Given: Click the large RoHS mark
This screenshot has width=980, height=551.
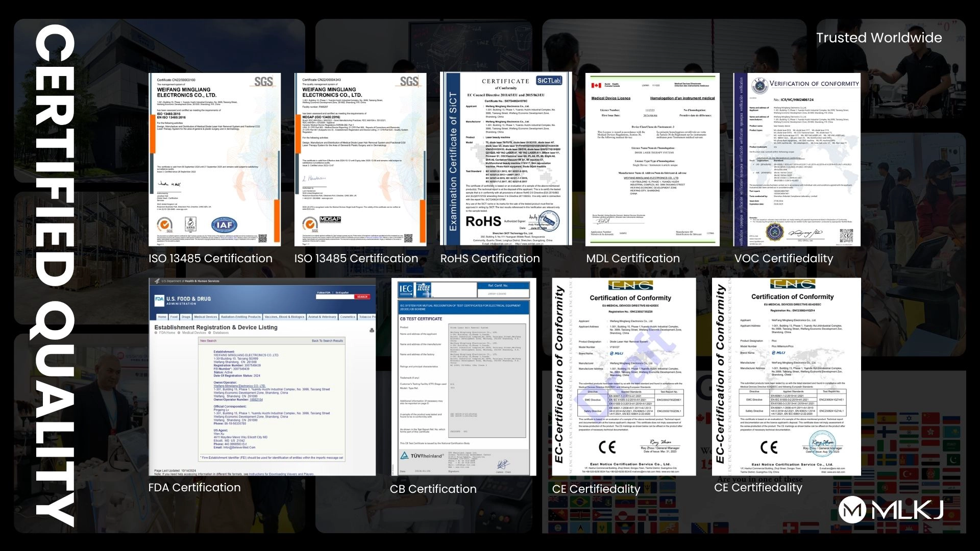Looking at the screenshot, I should click(483, 221).
